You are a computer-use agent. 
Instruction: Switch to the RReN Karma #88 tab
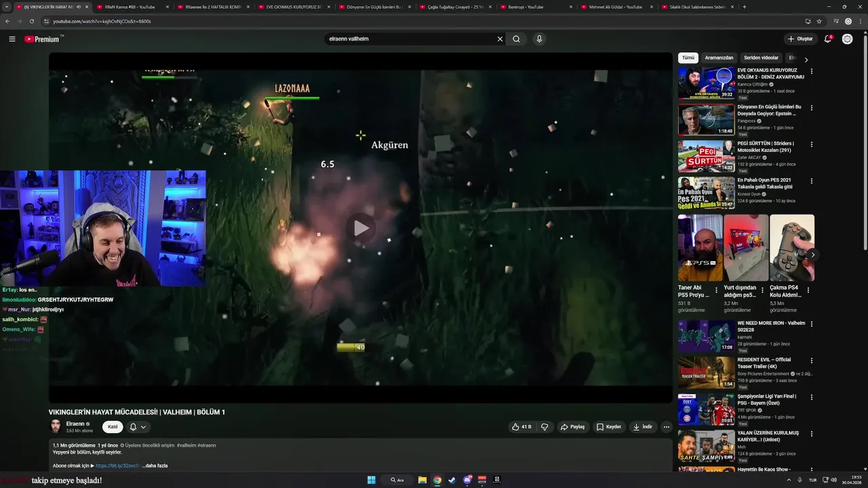click(x=130, y=7)
